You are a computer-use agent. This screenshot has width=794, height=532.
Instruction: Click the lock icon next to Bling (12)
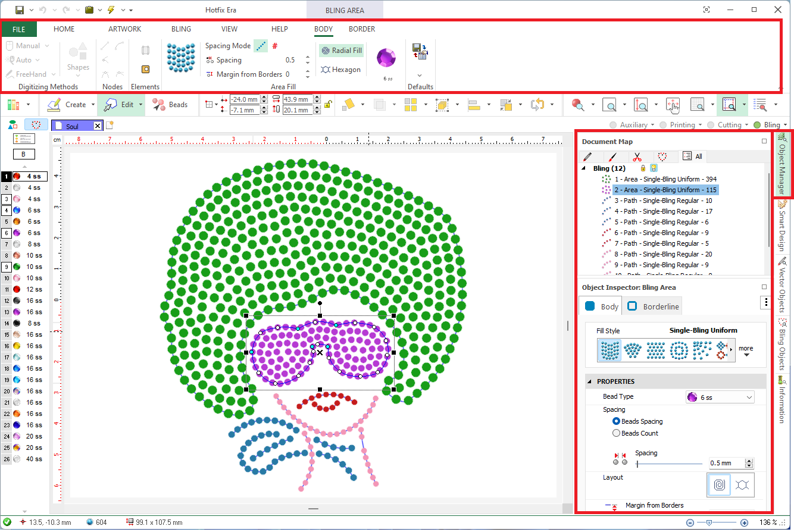(x=643, y=169)
